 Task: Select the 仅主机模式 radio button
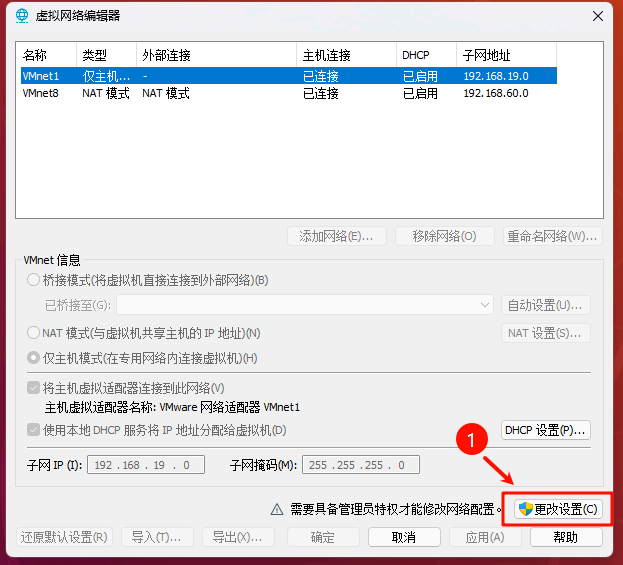[x=33, y=358]
